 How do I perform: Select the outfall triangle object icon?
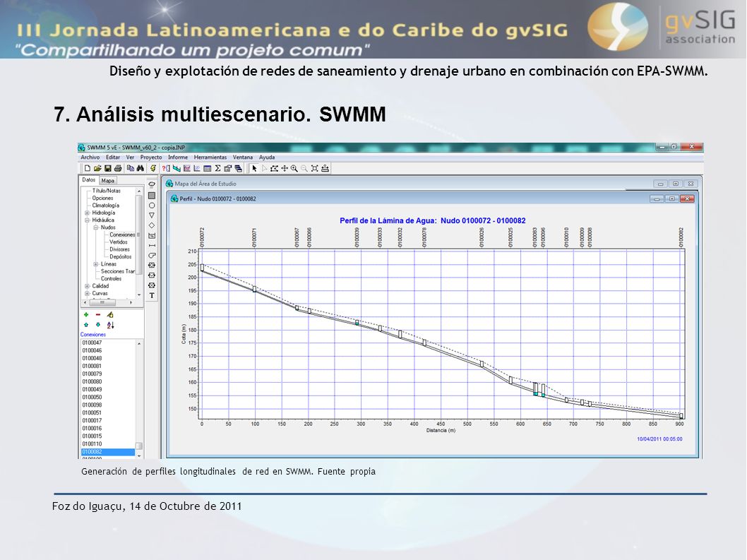coord(152,215)
